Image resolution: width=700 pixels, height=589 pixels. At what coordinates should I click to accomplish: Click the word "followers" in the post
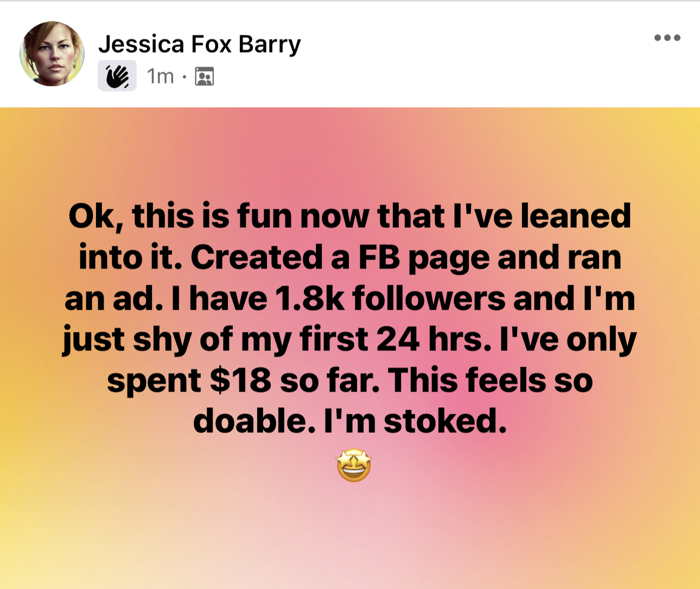tap(429, 298)
